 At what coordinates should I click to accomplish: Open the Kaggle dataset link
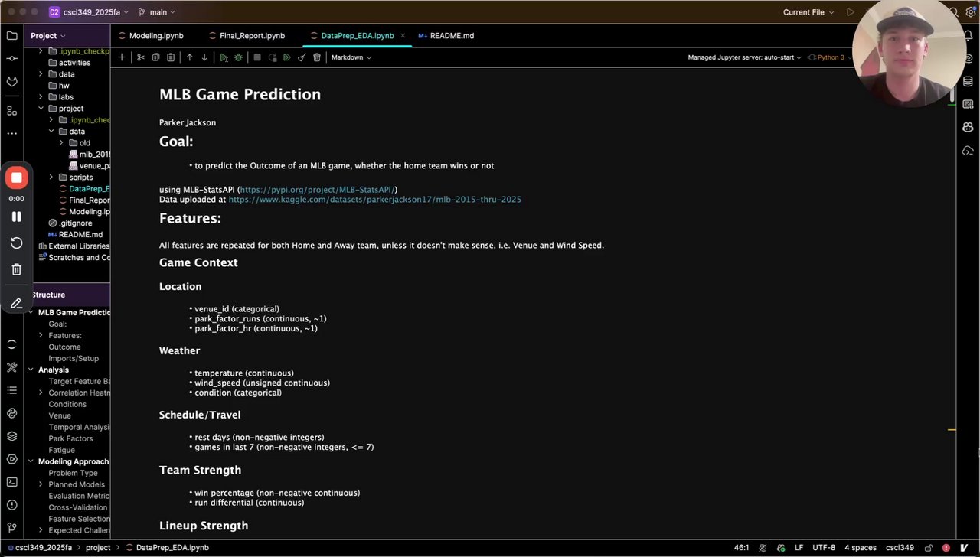click(x=374, y=200)
